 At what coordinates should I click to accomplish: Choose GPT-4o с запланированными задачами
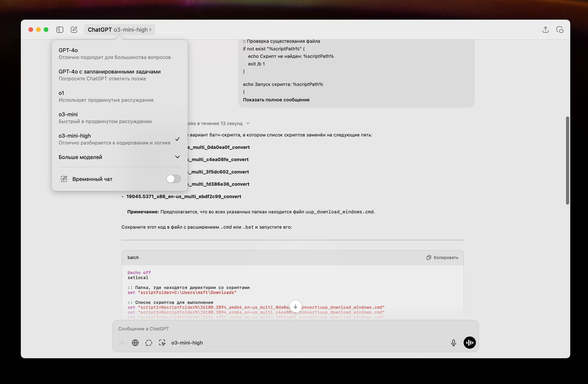[120, 75]
